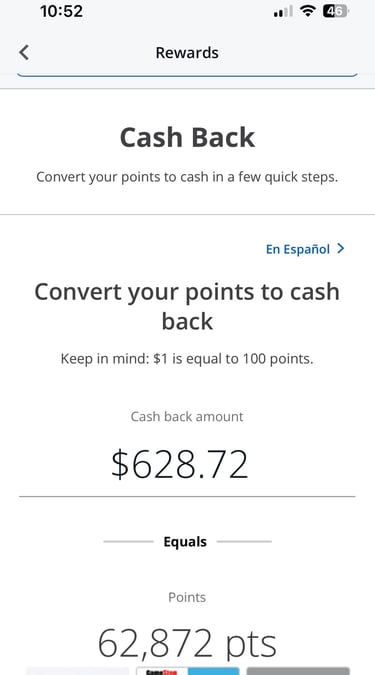The height and width of the screenshot is (675, 375).
Task: Tap the back arrow beside Rewards
Action: pyautogui.click(x=24, y=53)
